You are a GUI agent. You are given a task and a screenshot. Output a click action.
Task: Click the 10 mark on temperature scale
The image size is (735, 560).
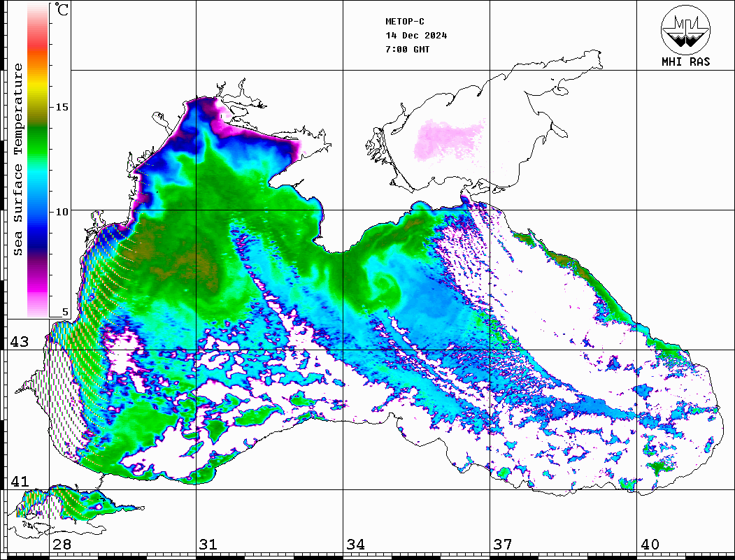62,212
